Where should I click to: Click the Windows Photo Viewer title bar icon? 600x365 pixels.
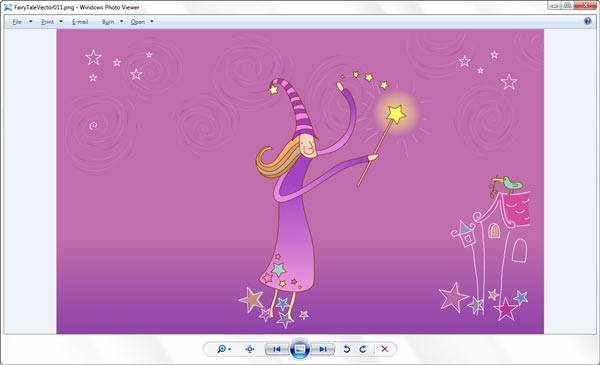pos(8,7)
